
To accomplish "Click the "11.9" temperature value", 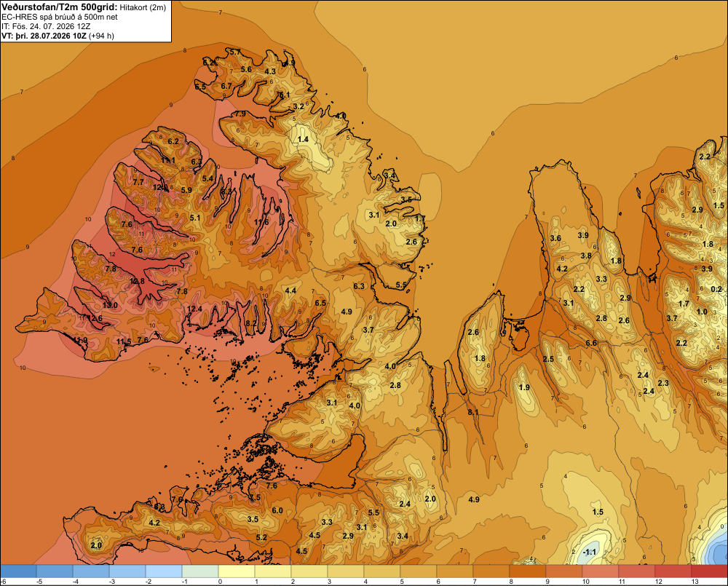I will (x=80, y=341).
